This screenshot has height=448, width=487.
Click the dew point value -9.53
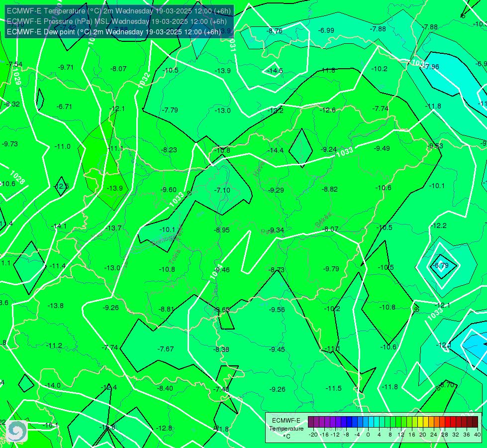435,146
